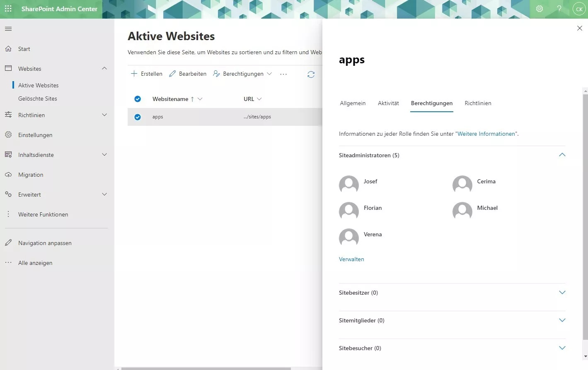Image resolution: width=588 pixels, height=370 pixels.
Task: Collapse the Siteadministratoren section
Action: tap(562, 155)
